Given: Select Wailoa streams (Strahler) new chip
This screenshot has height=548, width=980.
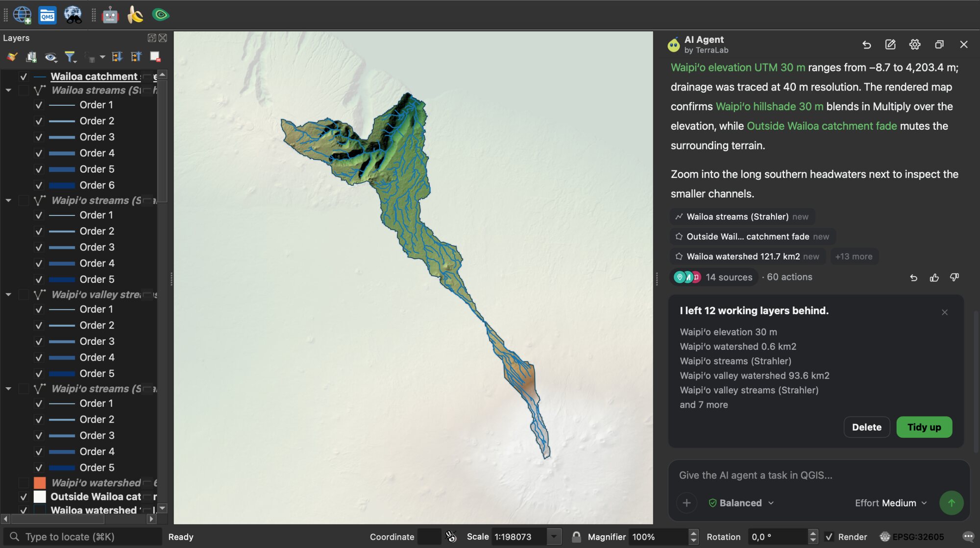Looking at the screenshot, I should (x=742, y=216).
